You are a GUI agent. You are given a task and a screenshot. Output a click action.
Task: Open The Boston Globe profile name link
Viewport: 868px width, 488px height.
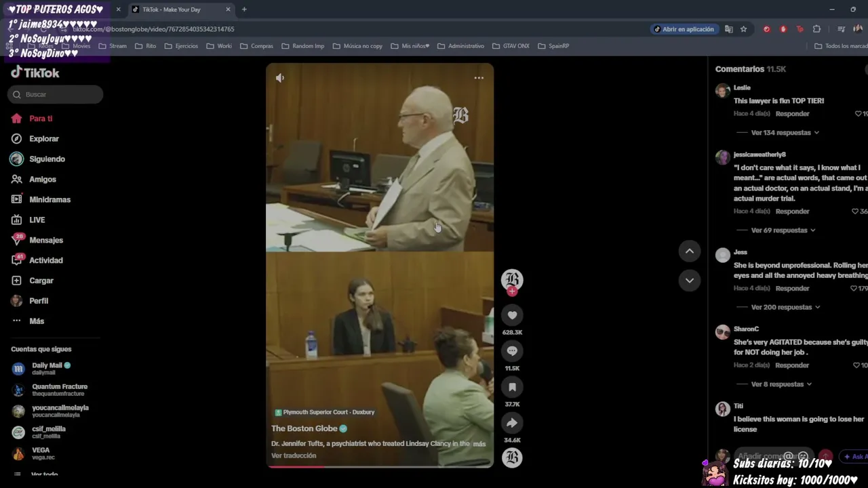coord(304,428)
